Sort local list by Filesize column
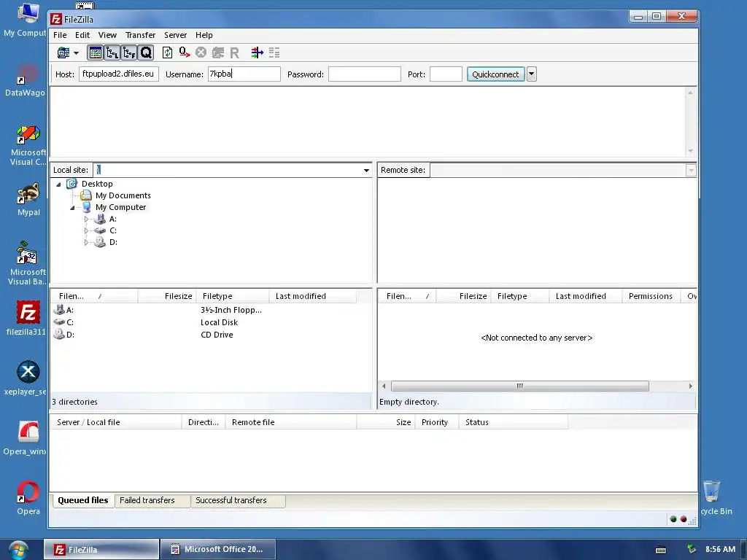 pos(167,296)
